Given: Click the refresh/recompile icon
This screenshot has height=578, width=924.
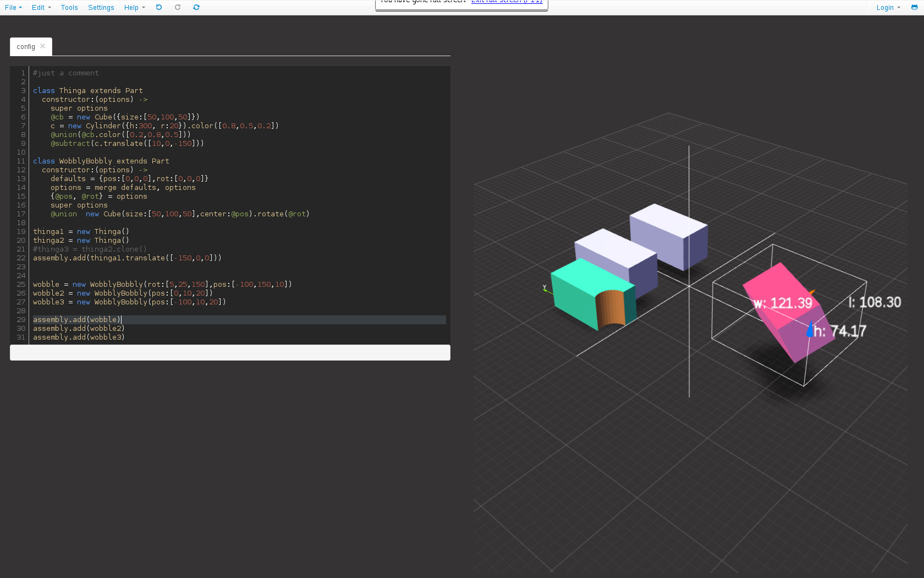Looking at the screenshot, I should [x=196, y=7].
